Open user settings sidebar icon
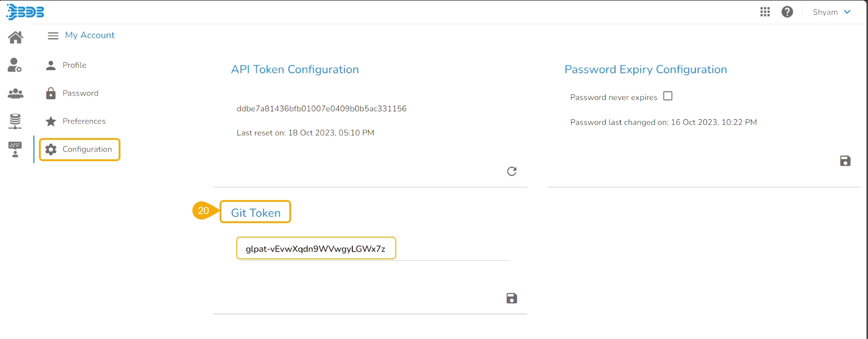The width and height of the screenshot is (868, 339). pyautogui.click(x=14, y=65)
